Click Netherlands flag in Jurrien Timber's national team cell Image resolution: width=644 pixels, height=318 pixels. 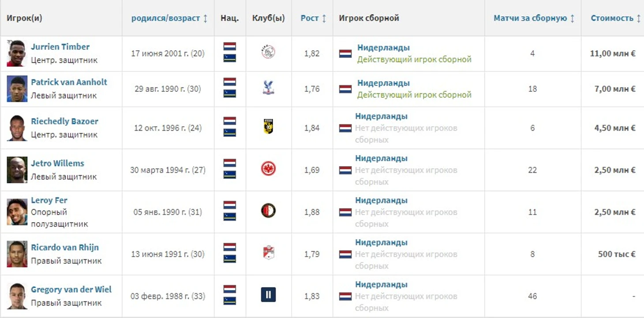point(345,53)
